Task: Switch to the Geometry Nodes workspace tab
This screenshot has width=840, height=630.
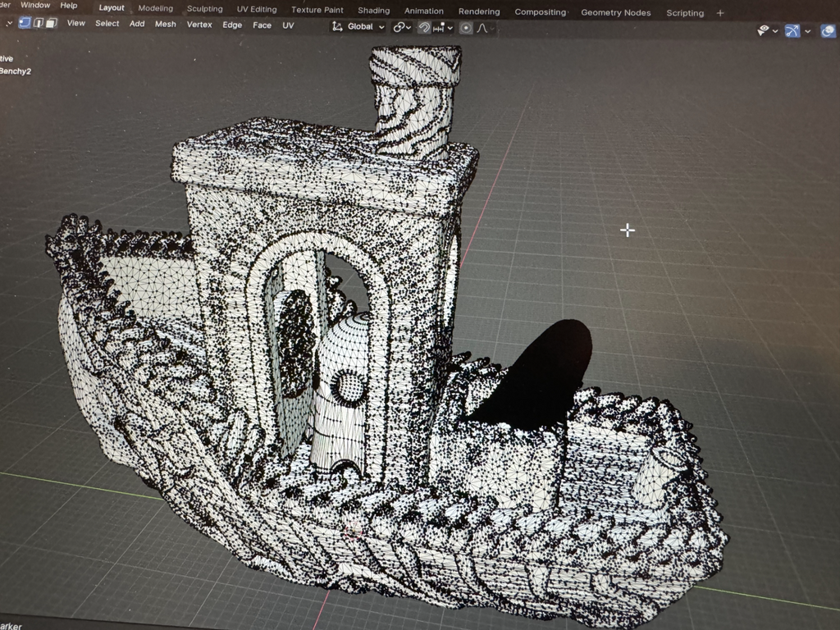Action: 615,12
